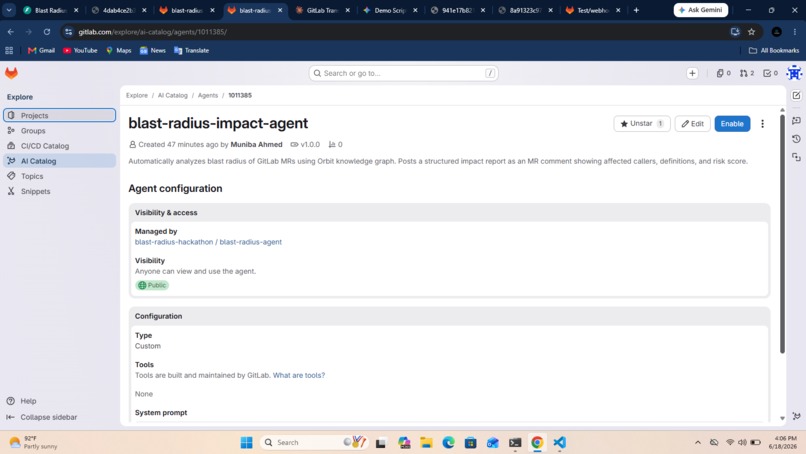The height and width of the screenshot is (454, 806).
Task: Open Projects in Explore sidebar
Action: tap(60, 115)
